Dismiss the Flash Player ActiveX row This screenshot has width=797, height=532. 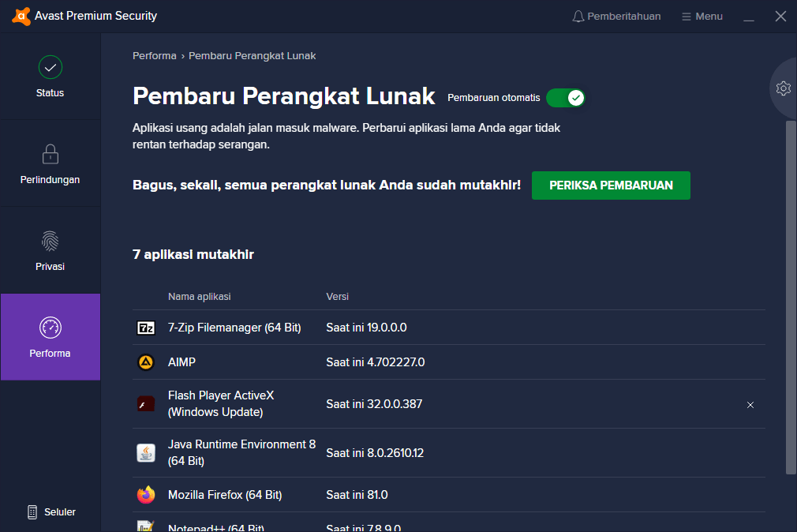pos(750,405)
